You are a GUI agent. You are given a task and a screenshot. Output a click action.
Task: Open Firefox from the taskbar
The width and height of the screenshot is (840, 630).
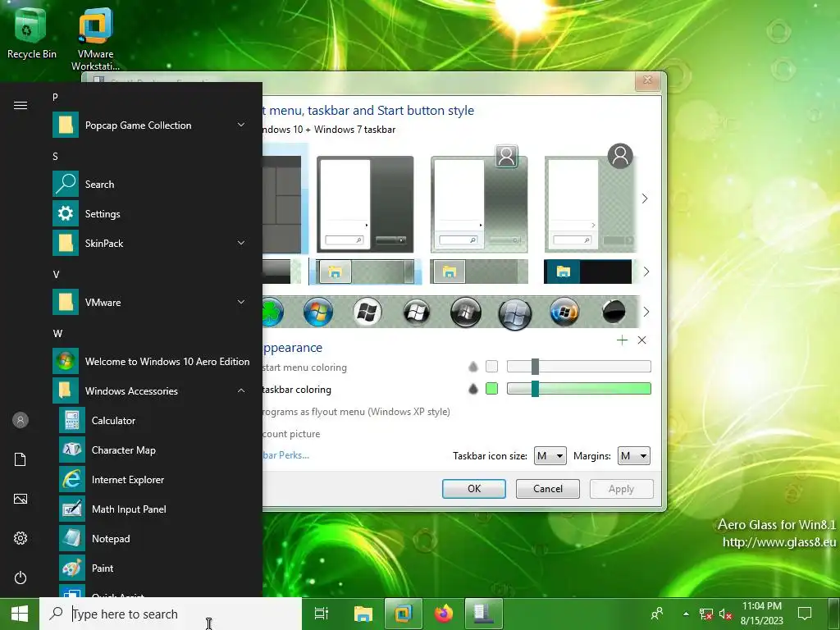tap(444, 614)
